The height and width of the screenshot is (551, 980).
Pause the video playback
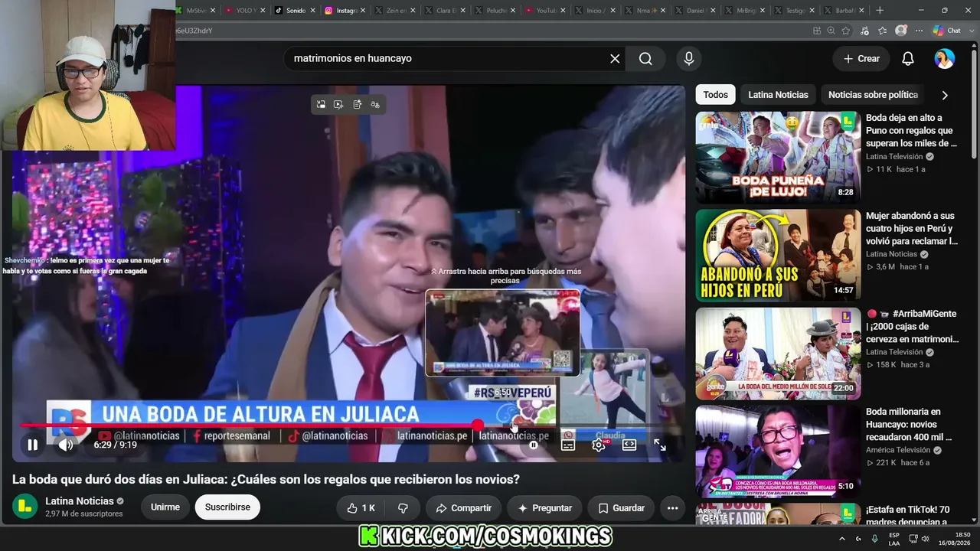[x=33, y=445]
